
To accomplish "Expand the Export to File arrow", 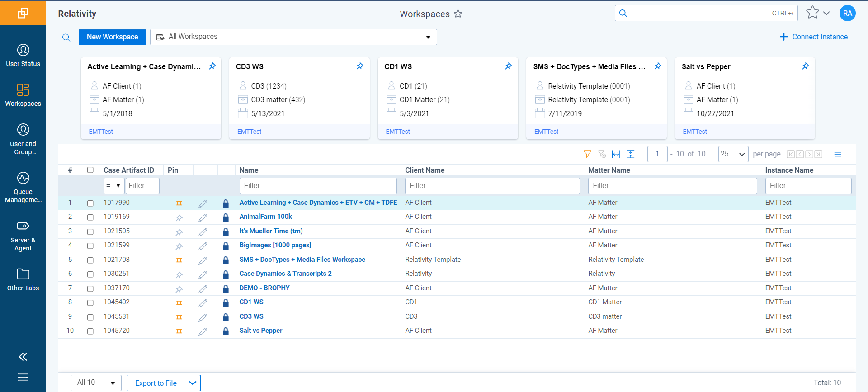I will 193,383.
